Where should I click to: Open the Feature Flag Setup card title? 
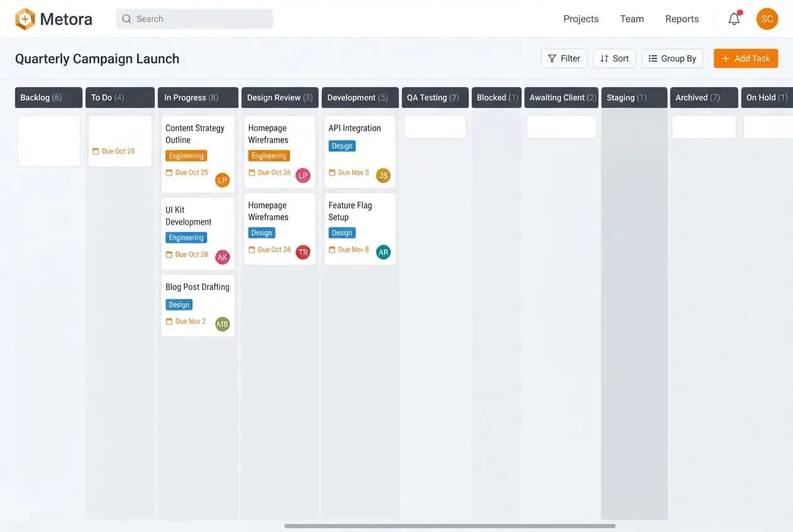350,211
